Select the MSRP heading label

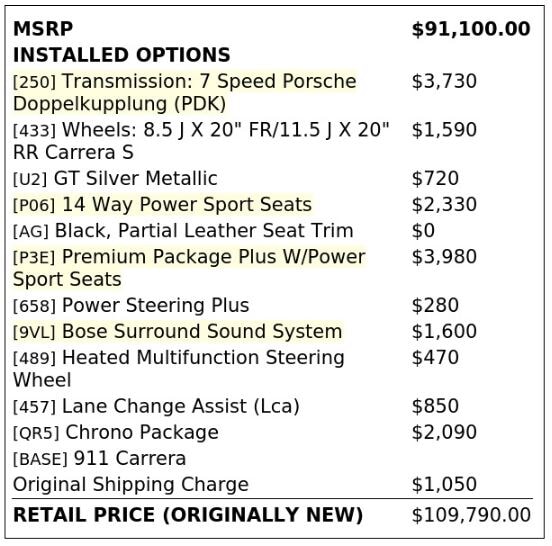click(x=43, y=29)
